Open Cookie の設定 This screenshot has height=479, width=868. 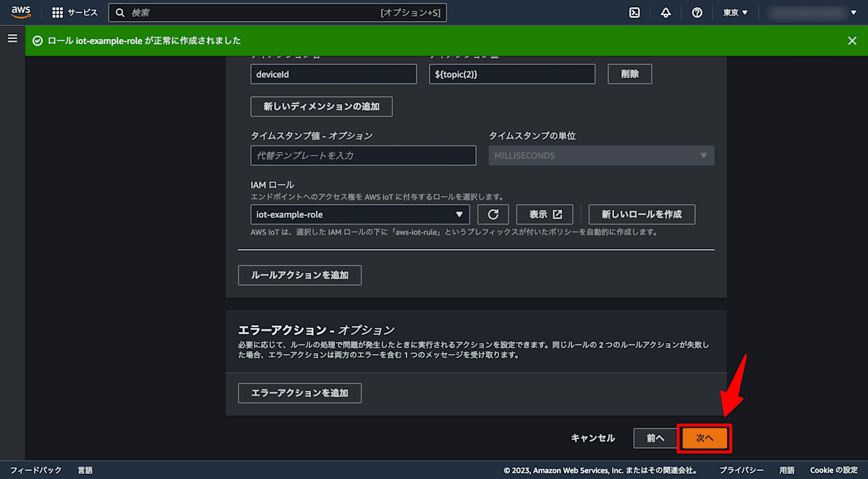(x=833, y=470)
